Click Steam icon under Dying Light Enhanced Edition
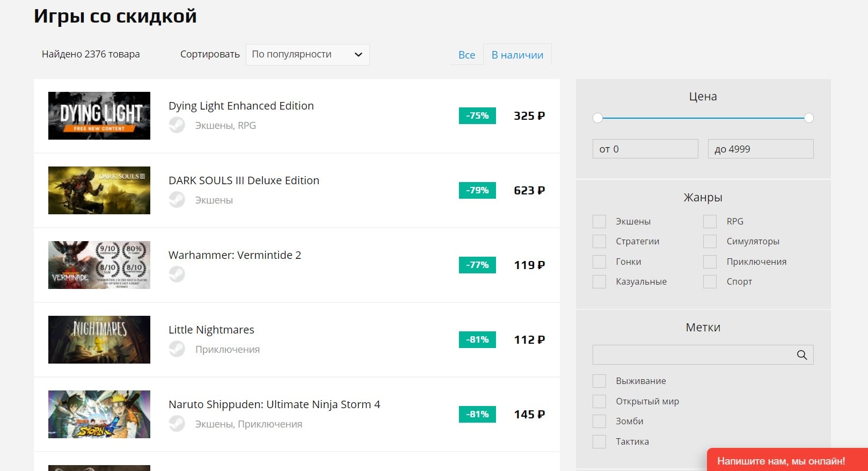868x471 pixels. (177, 125)
